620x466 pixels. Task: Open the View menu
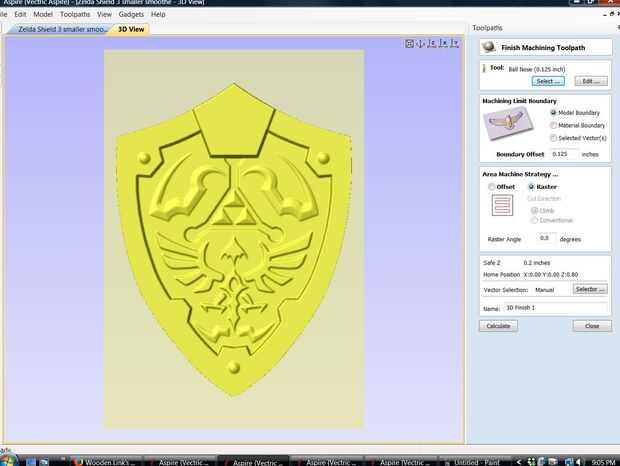[104, 14]
